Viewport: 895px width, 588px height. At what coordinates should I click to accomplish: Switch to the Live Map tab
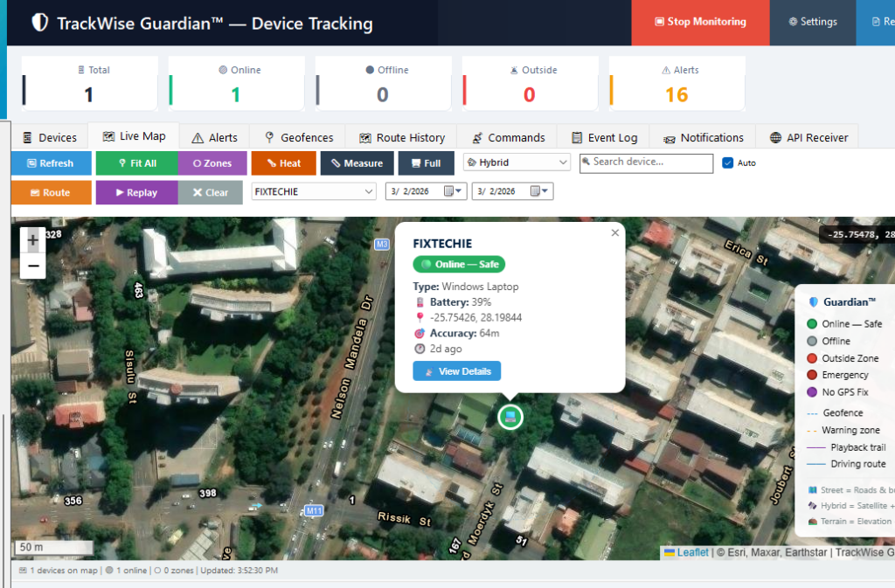click(134, 136)
